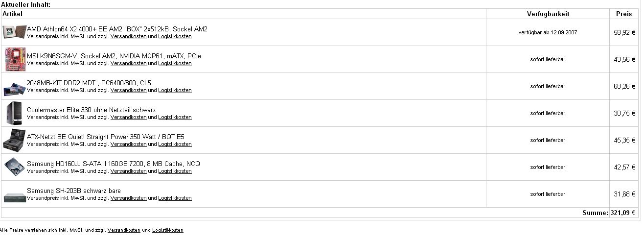The image size is (644, 240).
Task: Open Versandkosten link under 2048MB-KIT DDR2 item
Action: pos(129,91)
